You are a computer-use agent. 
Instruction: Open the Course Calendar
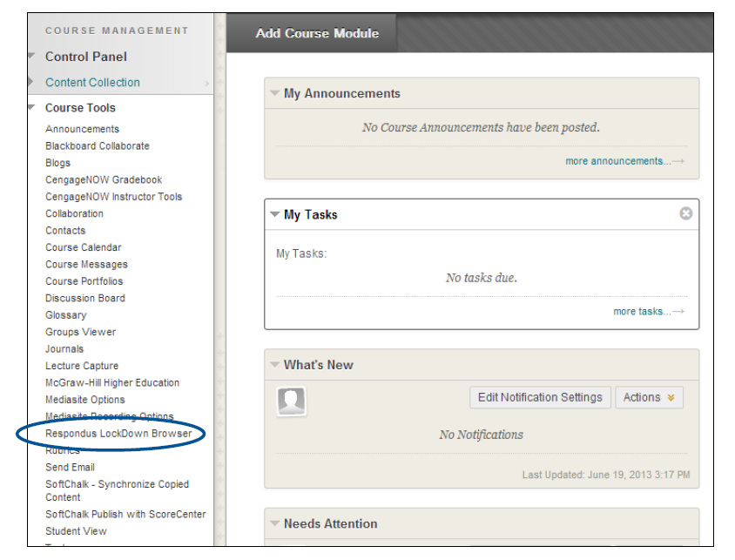83,247
